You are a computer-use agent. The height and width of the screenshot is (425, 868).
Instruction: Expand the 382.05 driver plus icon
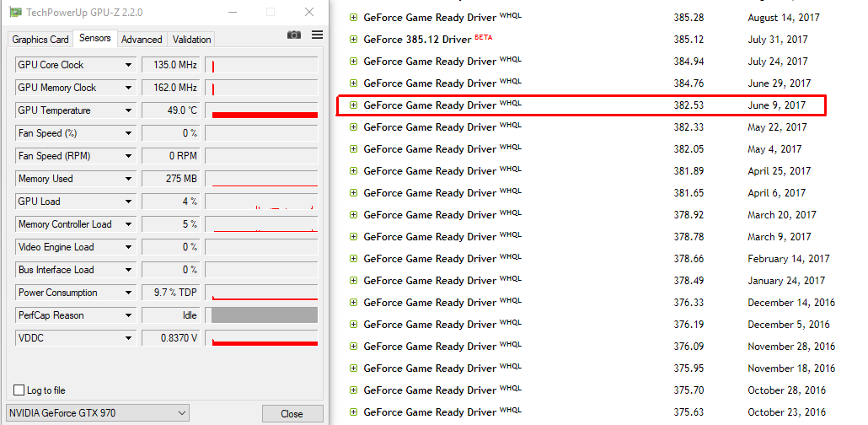point(353,149)
